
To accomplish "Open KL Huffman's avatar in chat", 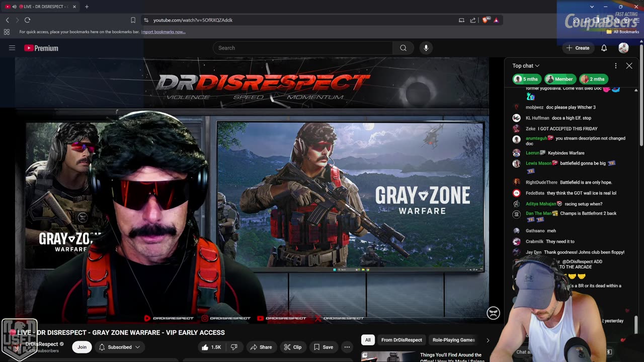I will [x=516, y=118].
